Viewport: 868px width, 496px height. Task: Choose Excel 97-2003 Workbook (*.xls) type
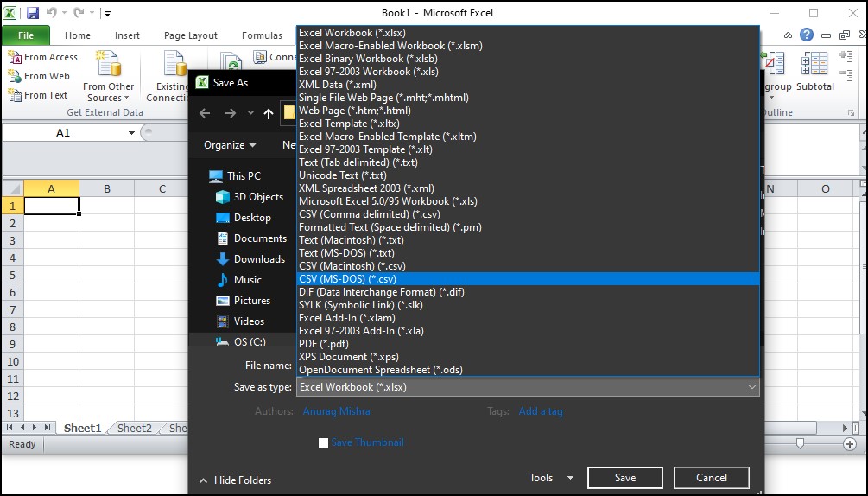(528, 72)
